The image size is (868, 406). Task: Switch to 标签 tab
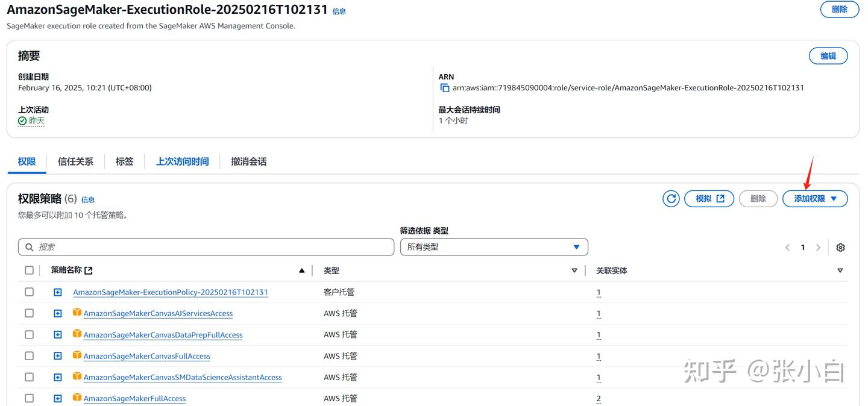[x=125, y=161]
